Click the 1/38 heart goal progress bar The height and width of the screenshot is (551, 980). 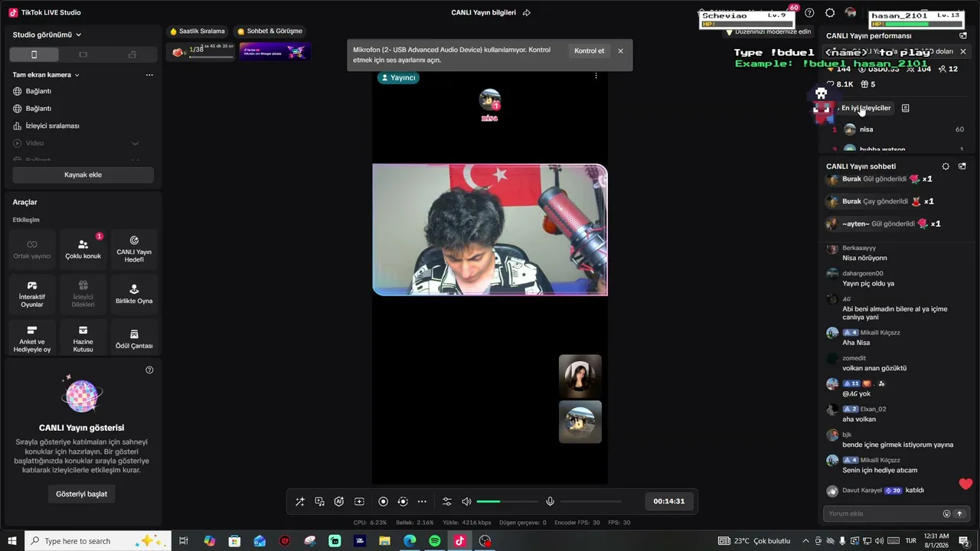(201, 52)
